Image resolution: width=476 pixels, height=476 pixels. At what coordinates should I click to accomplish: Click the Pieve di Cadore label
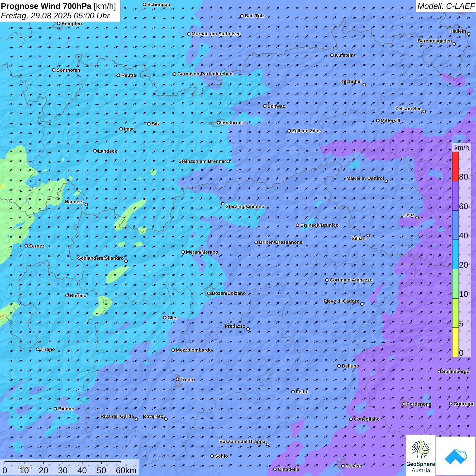pyautogui.click(x=341, y=301)
